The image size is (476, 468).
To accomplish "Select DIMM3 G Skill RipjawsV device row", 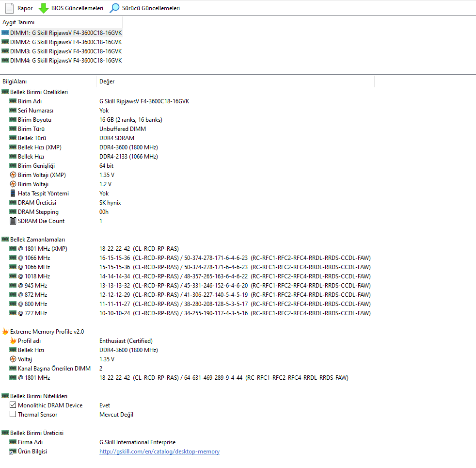I will point(62,51).
